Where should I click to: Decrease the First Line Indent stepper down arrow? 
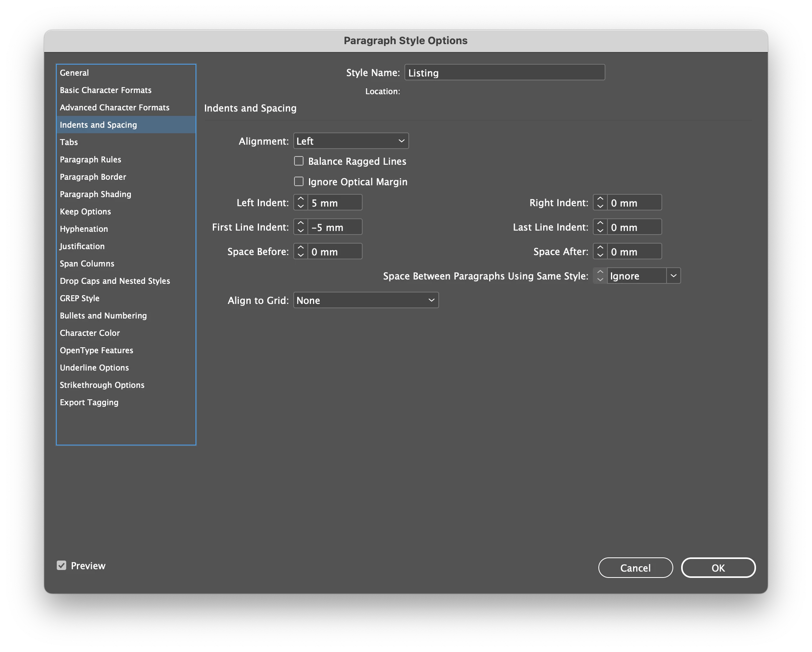(x=300, y=231)
